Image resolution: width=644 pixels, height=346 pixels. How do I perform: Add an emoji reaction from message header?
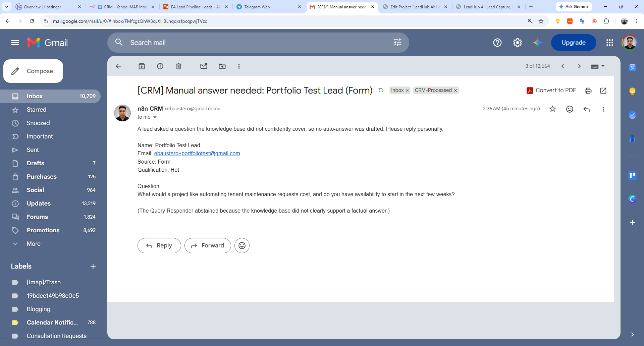pos(570,109)
